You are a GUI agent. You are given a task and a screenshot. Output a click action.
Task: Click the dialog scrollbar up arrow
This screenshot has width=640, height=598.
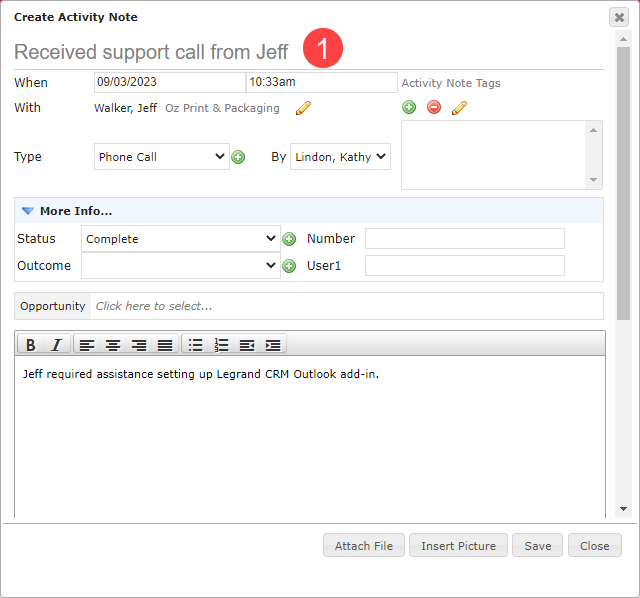tap(623, 39)
